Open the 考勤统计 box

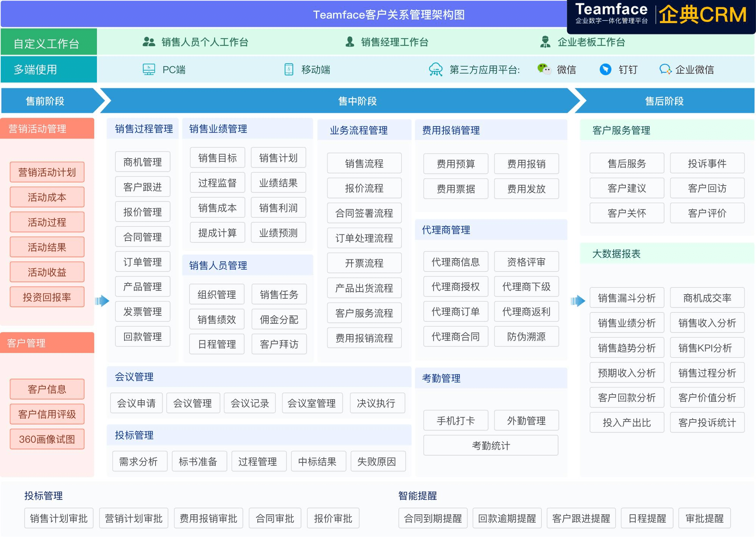point(491,446)
